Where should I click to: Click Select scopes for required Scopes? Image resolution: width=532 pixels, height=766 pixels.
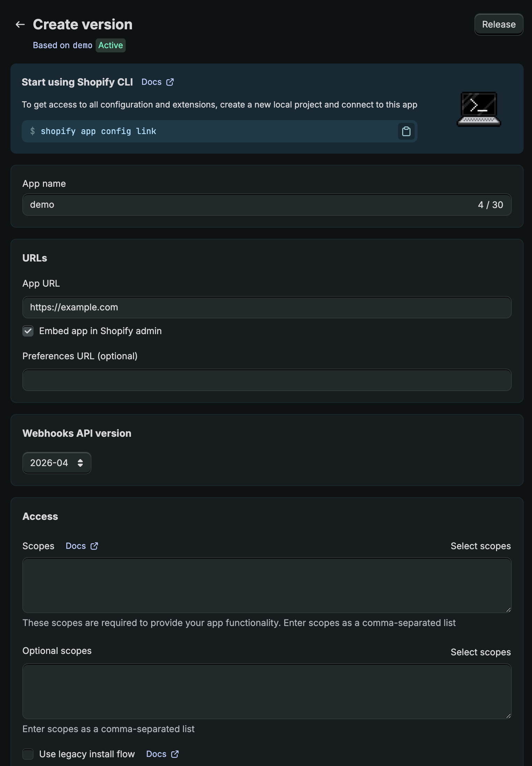point(481,546)
